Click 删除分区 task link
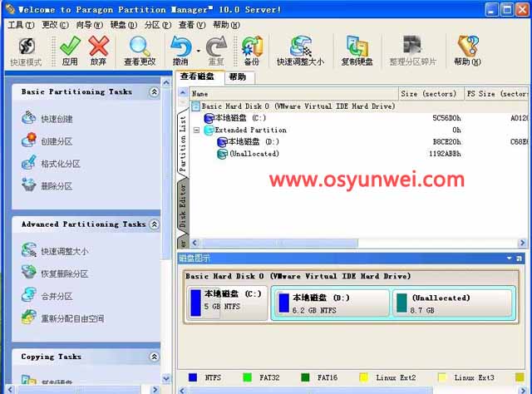 click(47, 185)
